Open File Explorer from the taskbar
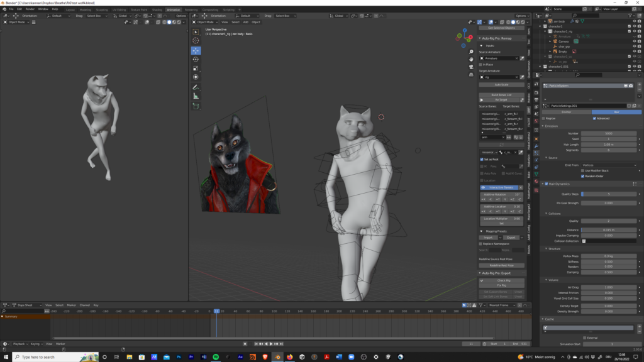The image size is (644, 362). click(x=130, y=357)
